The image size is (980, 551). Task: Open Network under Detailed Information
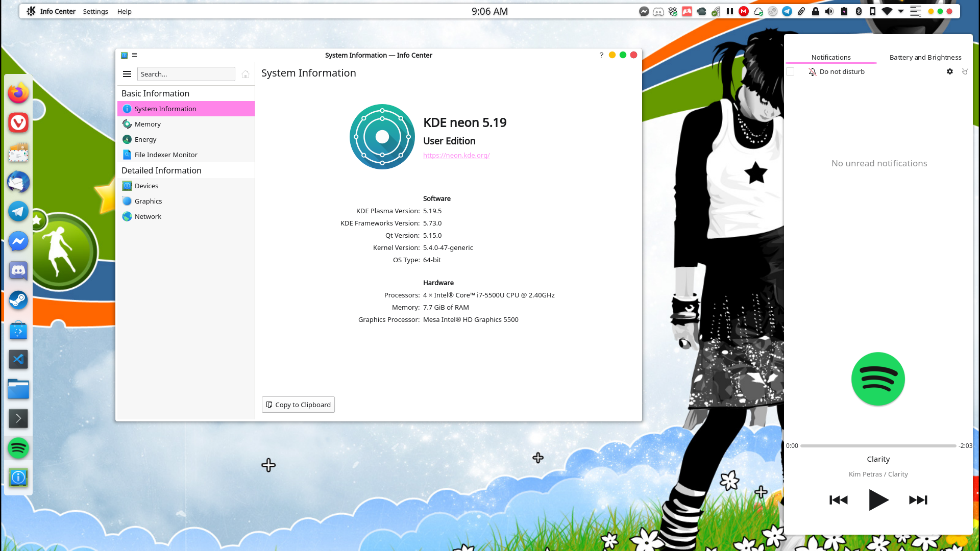[x=186, y=216]
